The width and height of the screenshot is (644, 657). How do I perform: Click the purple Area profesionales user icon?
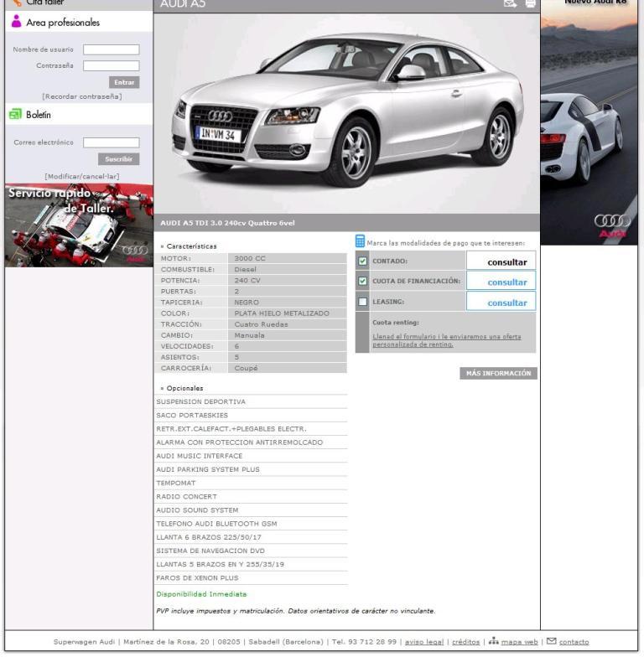(x=16, y=21)
